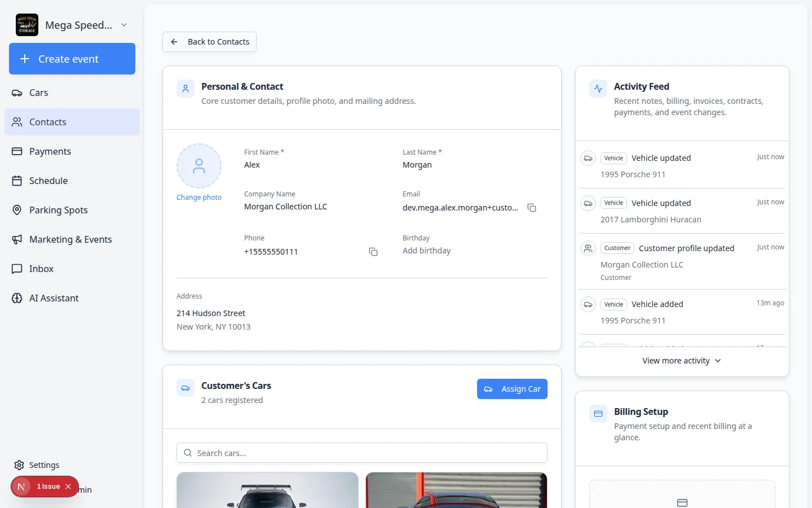
Task: Open the Inbox page
Action: [x=72, y=269]
